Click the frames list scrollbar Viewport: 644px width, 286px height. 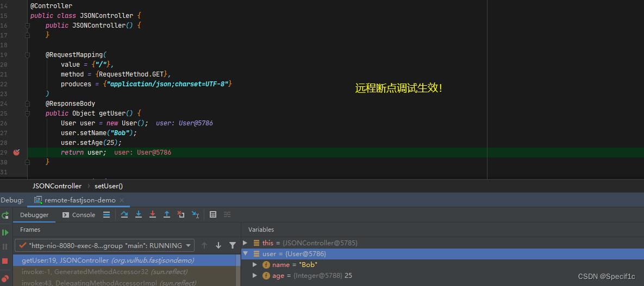(238, 270)
